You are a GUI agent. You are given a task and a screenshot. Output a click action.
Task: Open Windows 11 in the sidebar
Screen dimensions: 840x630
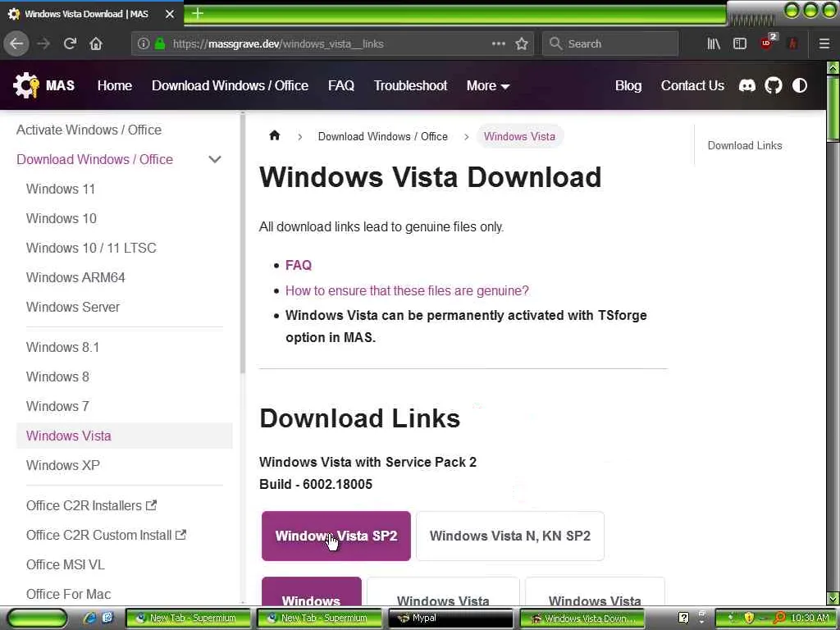(61, 189)
